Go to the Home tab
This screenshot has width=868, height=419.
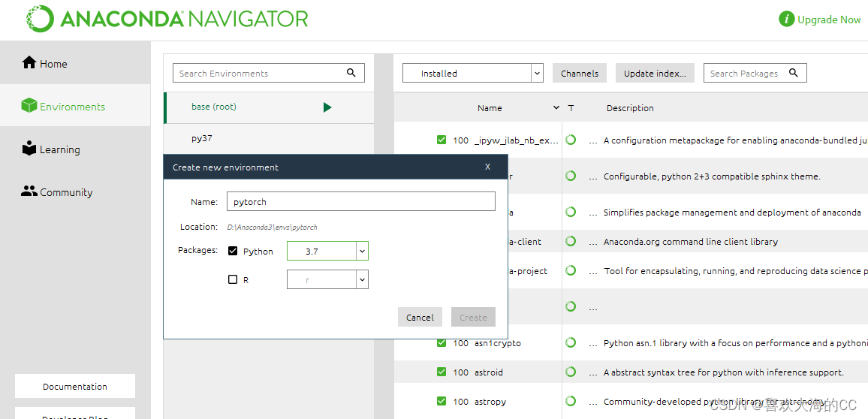pos(75,64)
